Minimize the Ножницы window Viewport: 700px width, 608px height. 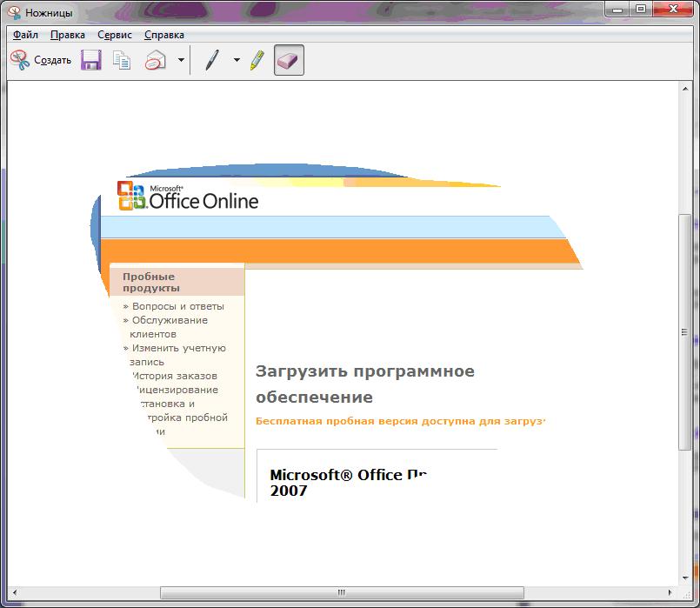point(617,9)
